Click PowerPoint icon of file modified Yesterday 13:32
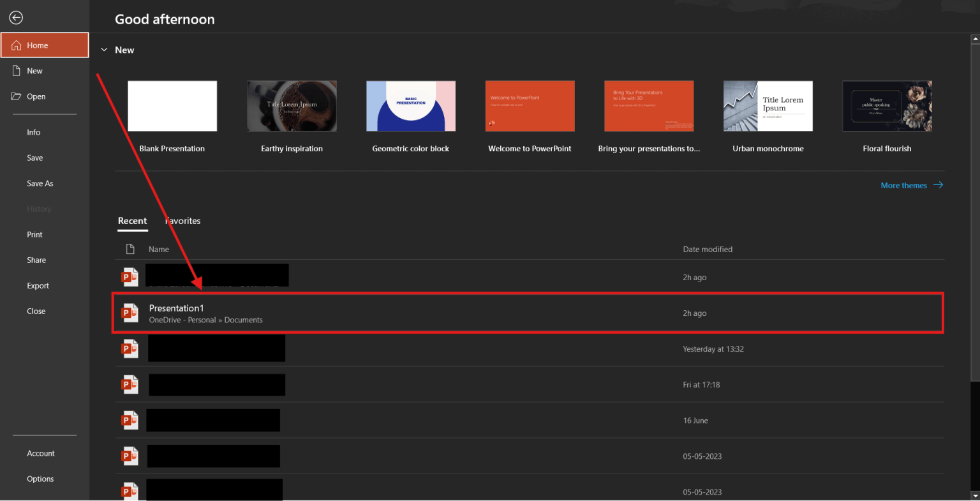980x501 pixels. click(130, 349)
